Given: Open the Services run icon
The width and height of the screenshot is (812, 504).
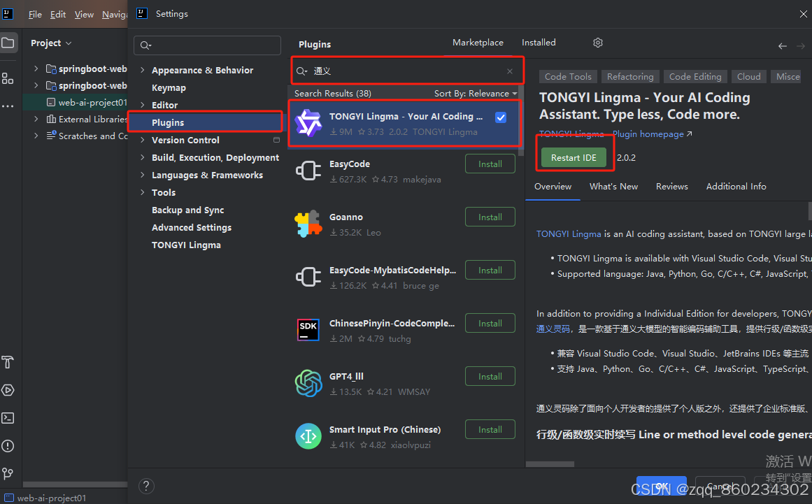Looking at the screenshot, I should pos(8,390).
